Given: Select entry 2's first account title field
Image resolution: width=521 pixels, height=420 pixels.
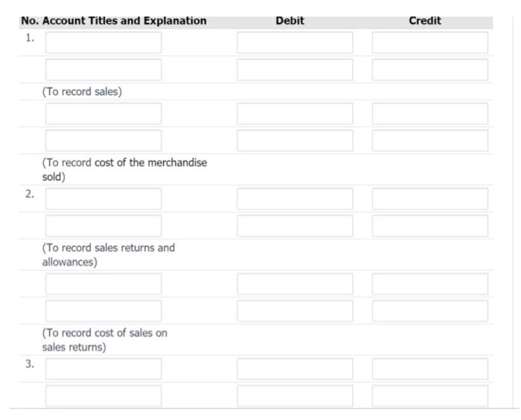Looking at the screenshot, I should (103, 199).
